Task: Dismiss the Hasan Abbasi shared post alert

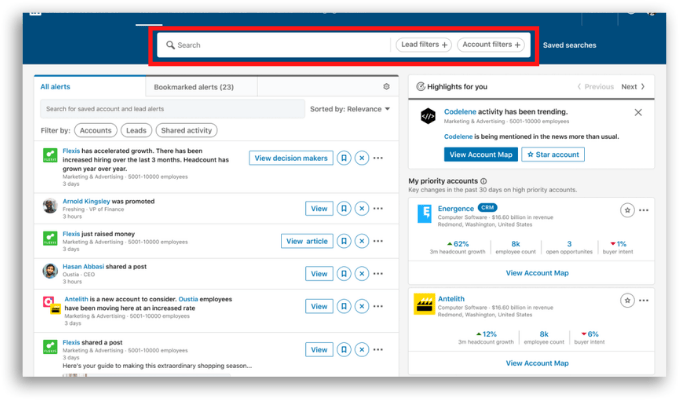Action: pos(362,274)
